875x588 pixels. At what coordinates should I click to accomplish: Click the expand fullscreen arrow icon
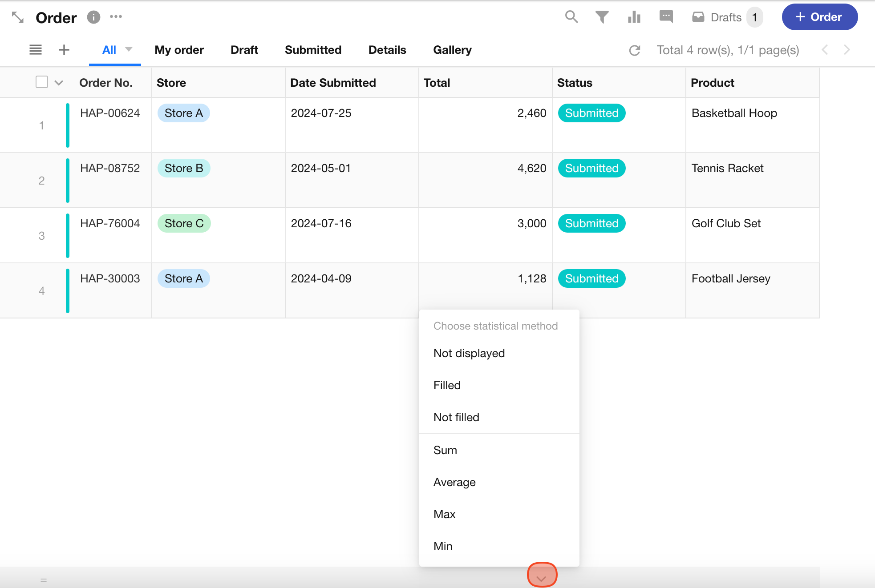point(17,17)
